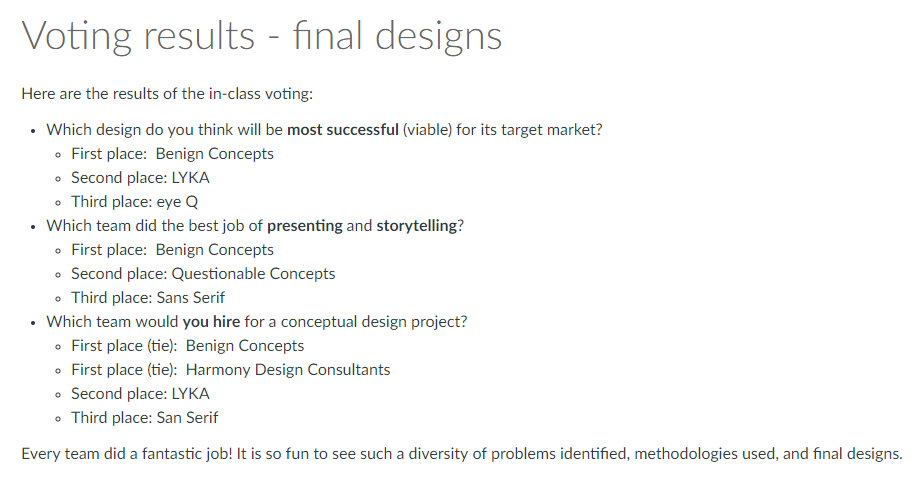
Task: Click "Second place: LYKA" under most successful design
Action: (140, 178)
